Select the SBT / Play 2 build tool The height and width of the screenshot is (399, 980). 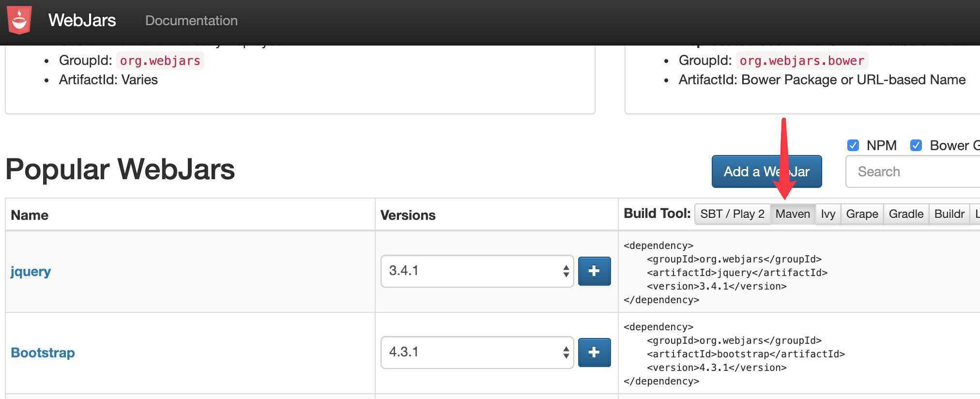pyautogui.click(x=732, y=214)
